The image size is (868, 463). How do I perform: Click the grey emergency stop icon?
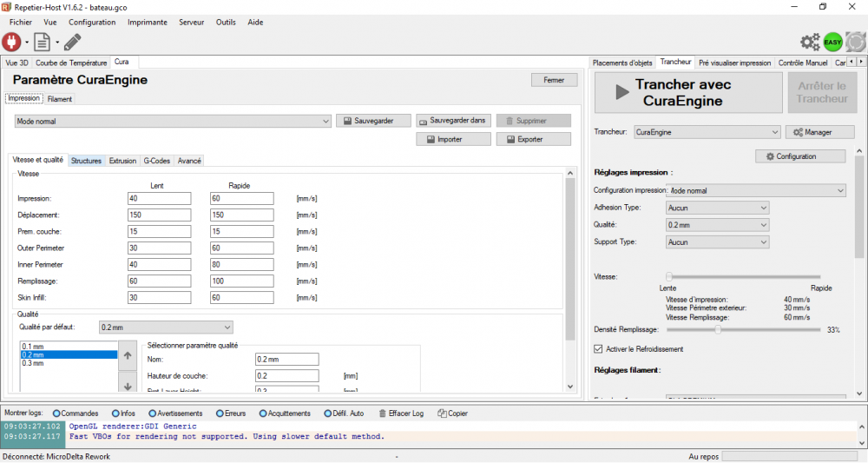856,42
